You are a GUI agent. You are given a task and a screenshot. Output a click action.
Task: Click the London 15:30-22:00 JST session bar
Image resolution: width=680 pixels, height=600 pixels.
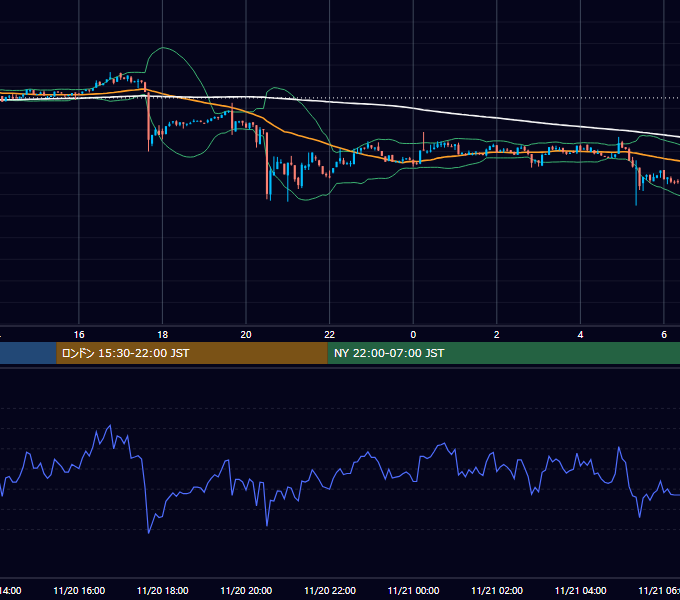pyautogui.click(x=192, y=353)
